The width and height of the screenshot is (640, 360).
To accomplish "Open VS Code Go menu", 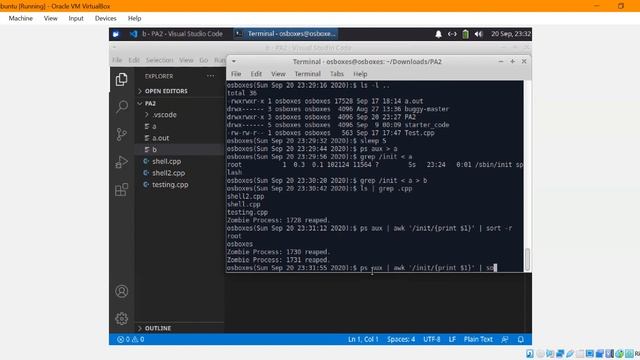I will coord(204,60).
